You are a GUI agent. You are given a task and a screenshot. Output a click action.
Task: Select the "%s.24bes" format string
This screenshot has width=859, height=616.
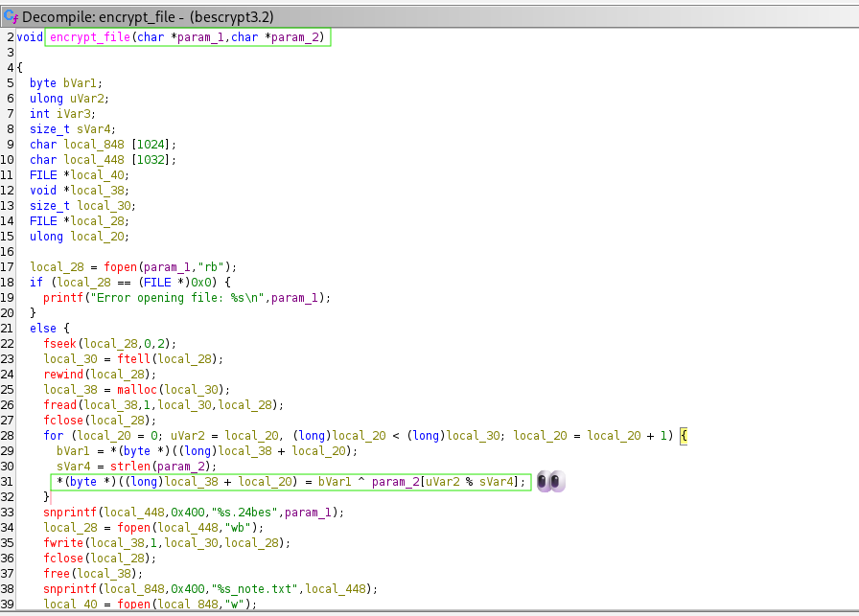click(x=244, y=512)
